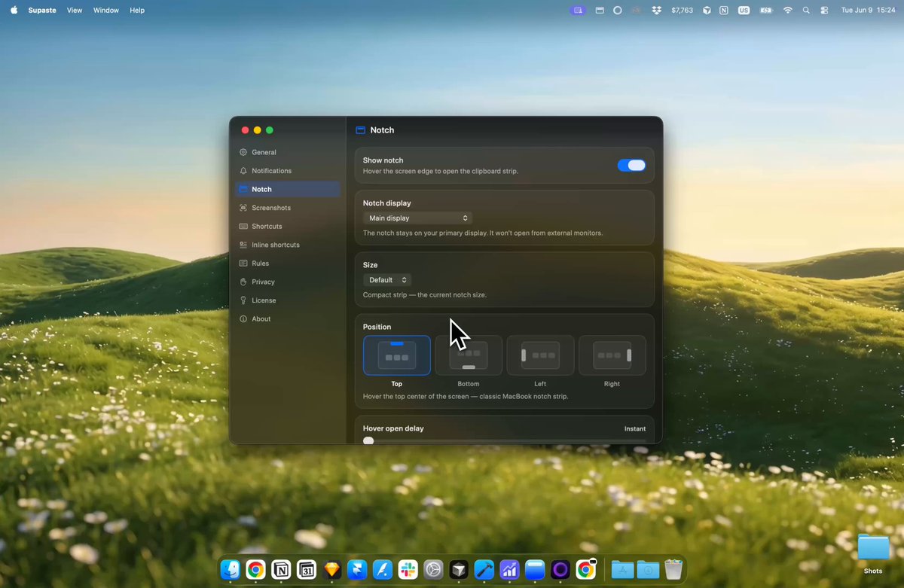Image resolution: width=904 pixels, height=588 pixels.
Task: Click the Inline shortcuts icon in sidebar
Action: (x=243, y=245)
